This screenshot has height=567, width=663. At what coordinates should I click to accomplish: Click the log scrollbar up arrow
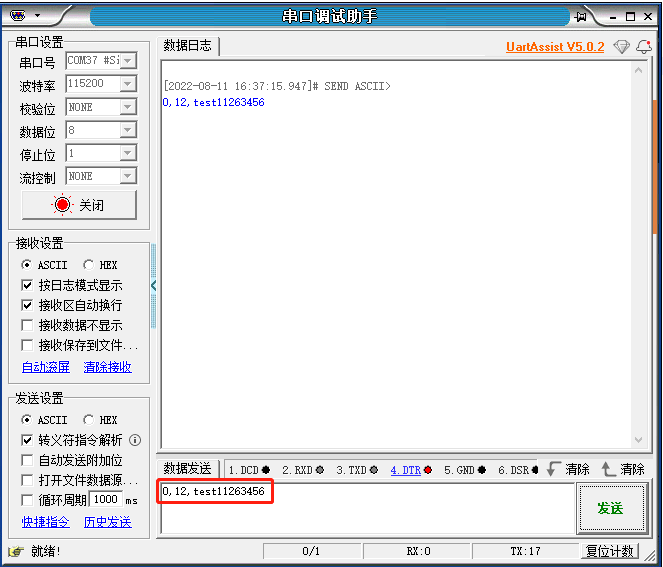638,70
